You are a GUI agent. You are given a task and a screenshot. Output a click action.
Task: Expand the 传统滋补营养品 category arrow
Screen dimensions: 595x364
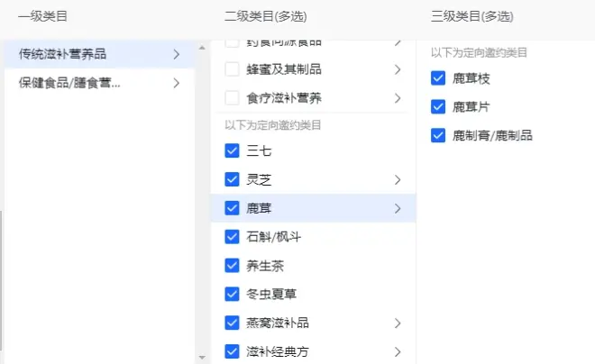coord(176,54)
